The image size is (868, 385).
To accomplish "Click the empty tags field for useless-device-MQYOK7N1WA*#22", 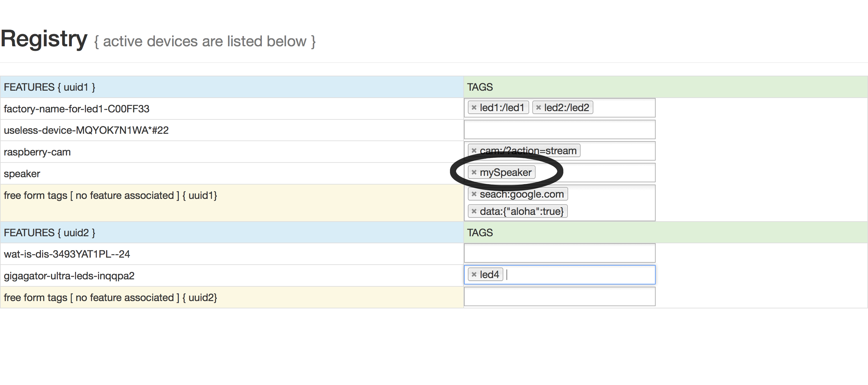I will pos(560,130).
